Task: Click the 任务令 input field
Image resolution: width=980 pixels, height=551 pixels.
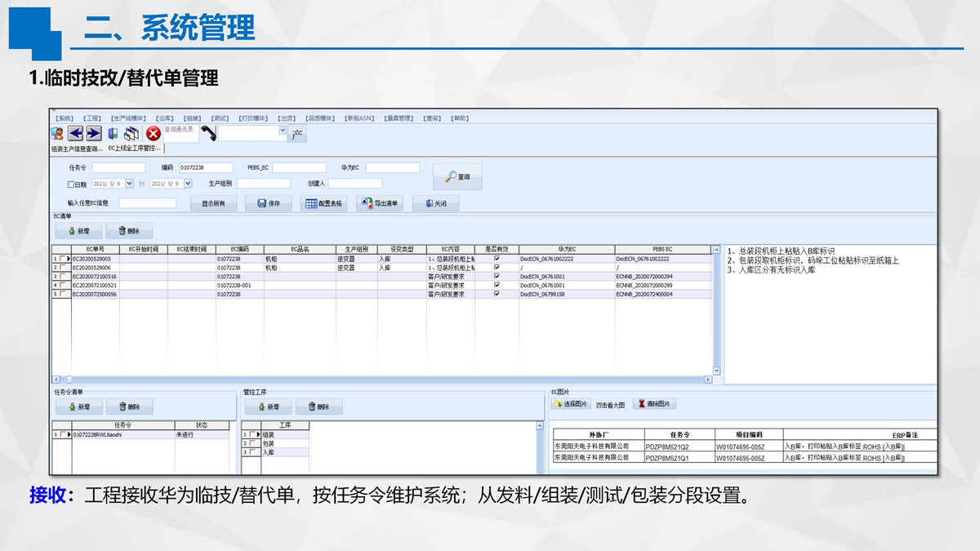Action: 118,168
